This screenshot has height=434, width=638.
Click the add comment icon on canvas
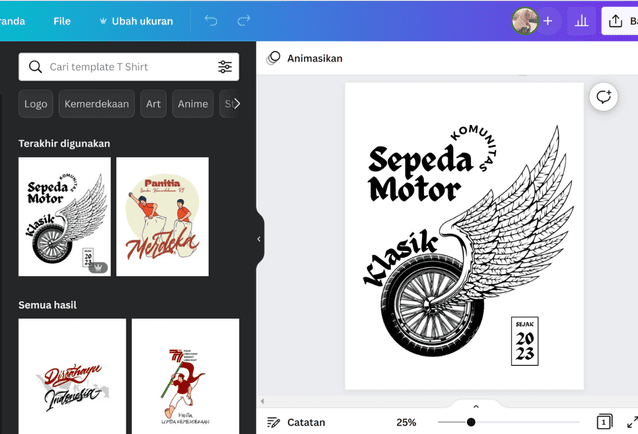(603, 97)
